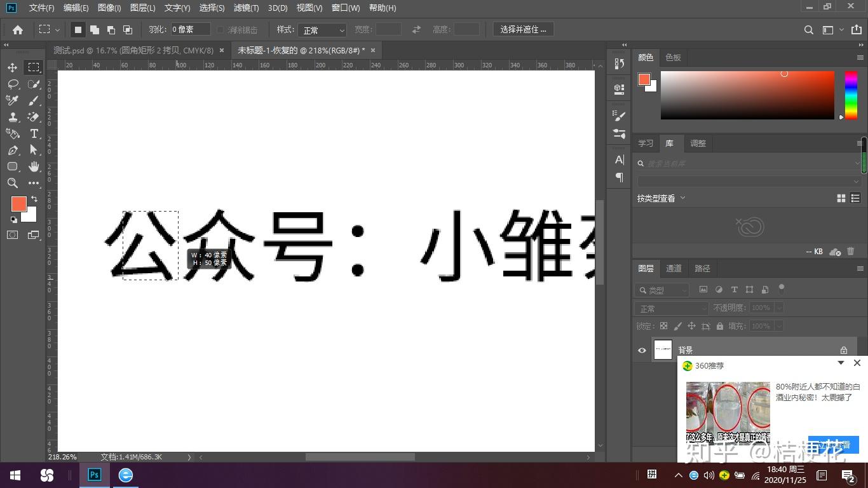Open the 3D panel icon in dock
868x488 pixels.
620,89
